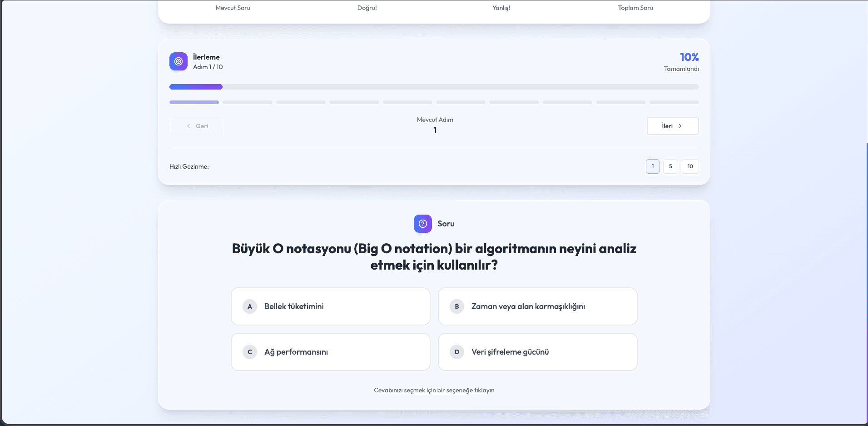Select answer 'Bellek tüketimini'
Screen dimensions: 868x426
pyautogui.click(x=294, y=306)
